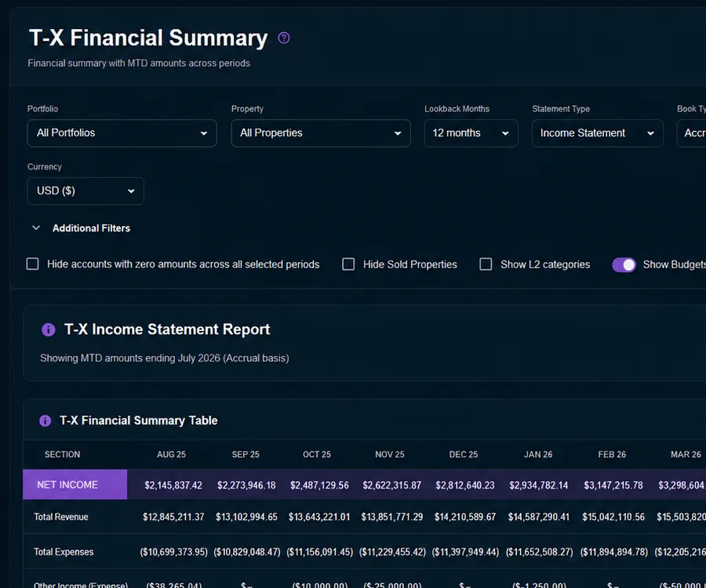
Task: Click the SECTION column header
Action: [62, 455]
